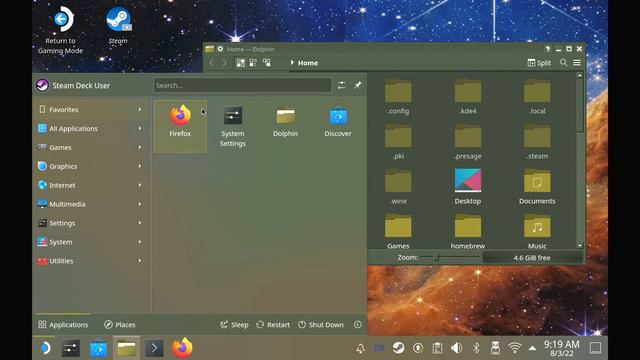Switch Dolphin to compact view mode
Screen dimensions: 640x360
(253, 63)
